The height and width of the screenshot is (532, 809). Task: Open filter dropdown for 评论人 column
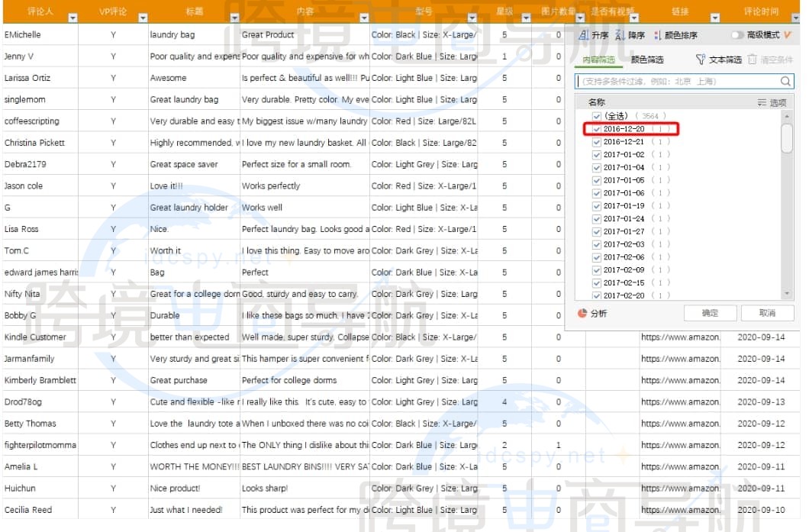point(73,18)
